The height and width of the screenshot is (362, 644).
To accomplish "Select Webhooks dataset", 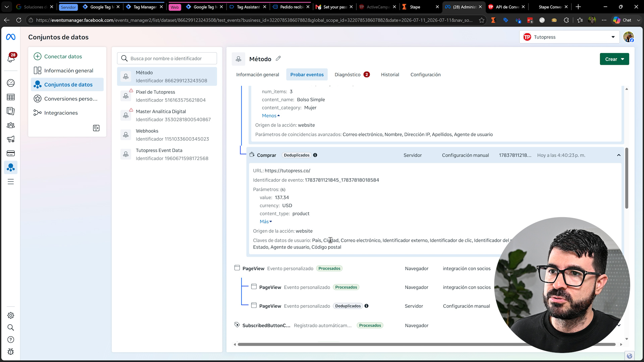I will (167, 135).
